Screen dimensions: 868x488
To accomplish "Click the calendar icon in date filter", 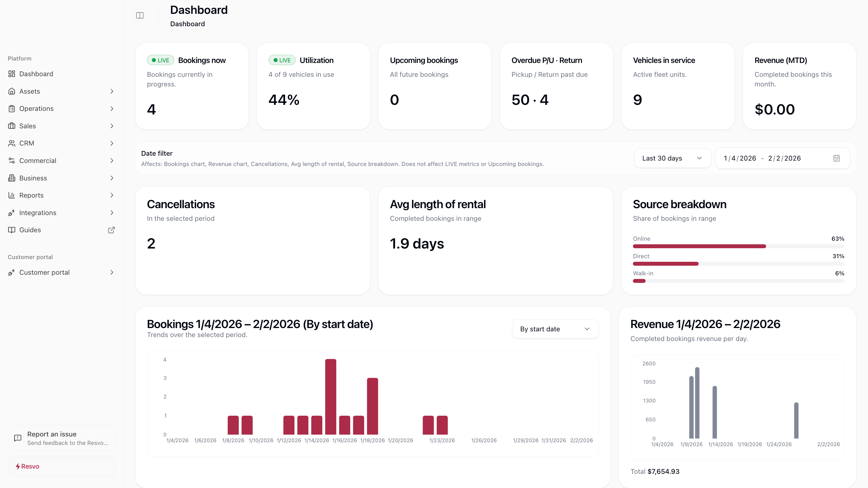I will click(837, 158).
